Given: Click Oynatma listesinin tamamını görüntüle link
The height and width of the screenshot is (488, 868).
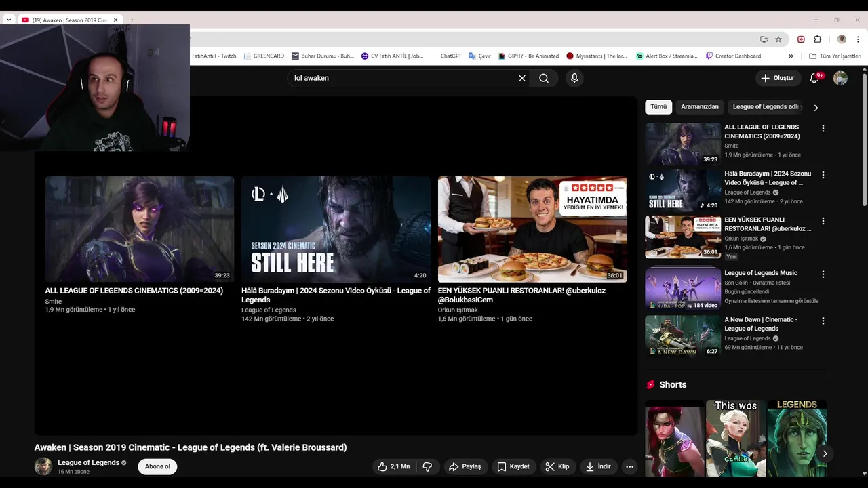Looking at the screenshot, I should tap(771, 301).
